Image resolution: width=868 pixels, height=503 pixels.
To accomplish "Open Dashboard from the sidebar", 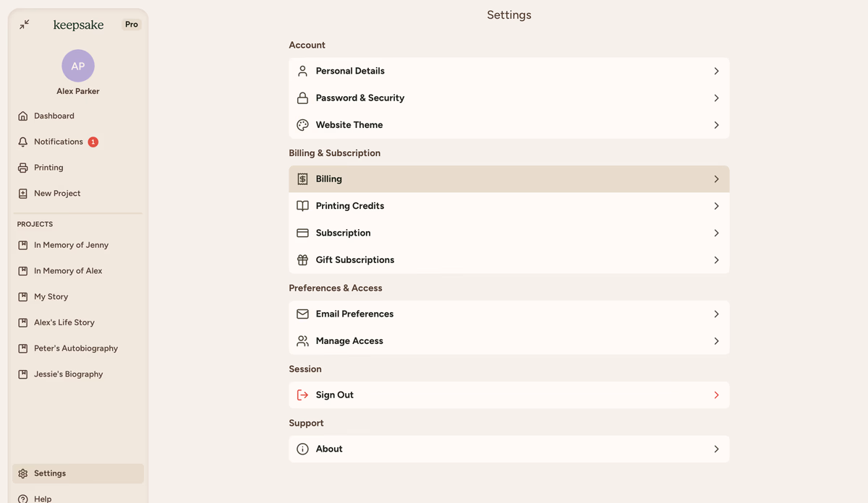I will (x=54, y=116).
